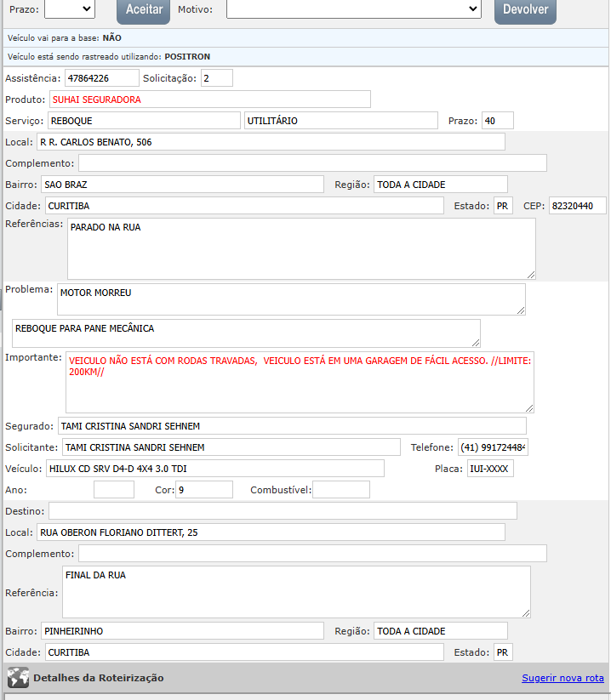Click the Aceitar button

(x=143, y=11)
